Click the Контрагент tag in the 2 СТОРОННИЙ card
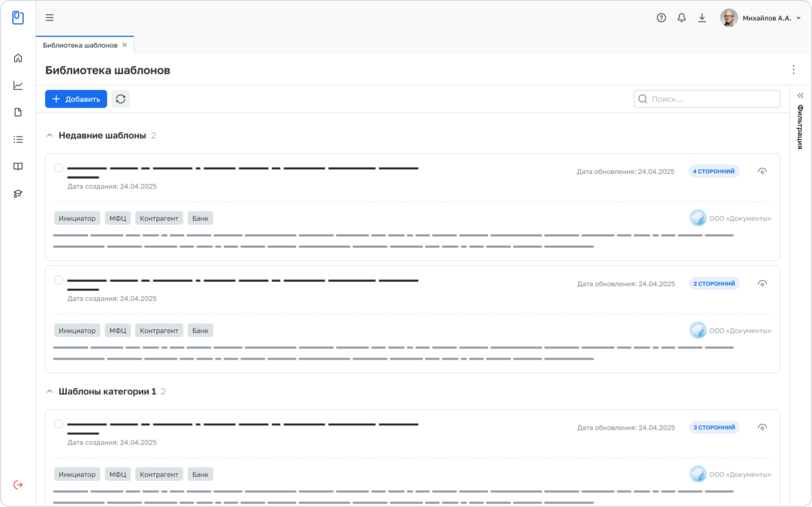 [159, 330]
